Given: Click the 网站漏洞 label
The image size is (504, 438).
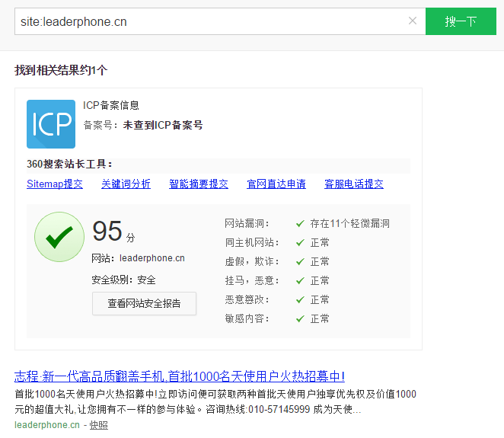Looking at the screenshot, I should 247,223.
